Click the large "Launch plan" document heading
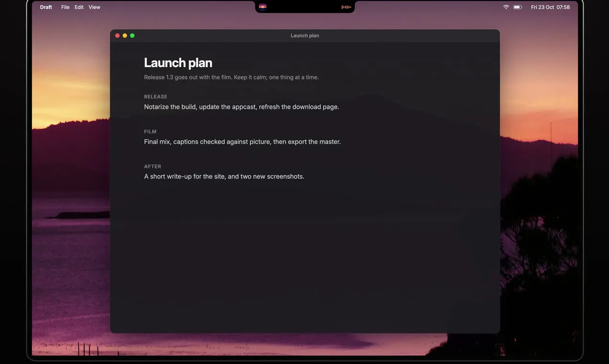609x364 pixels. click(178, 63)
